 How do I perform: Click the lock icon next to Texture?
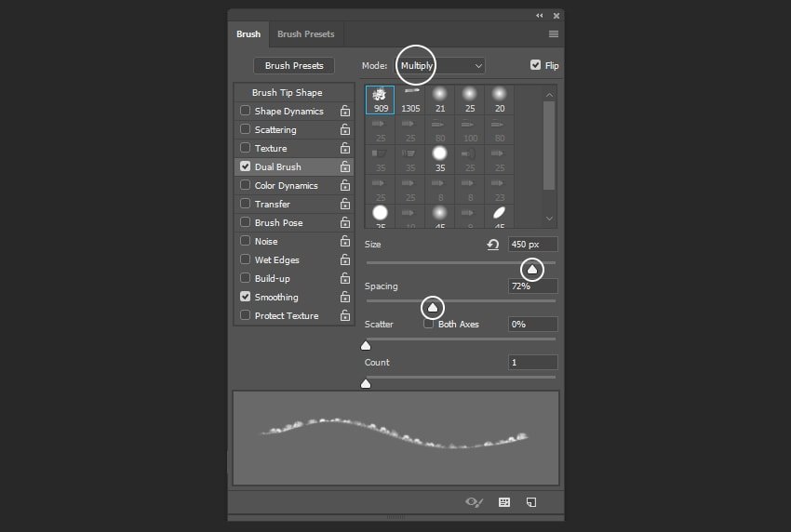click(x=345, y=149)
